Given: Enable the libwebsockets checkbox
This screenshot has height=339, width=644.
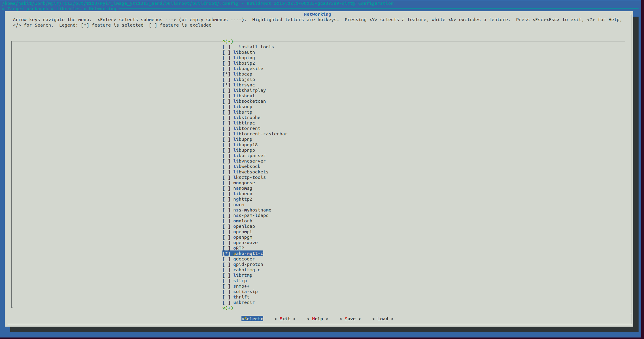Looking at the screenshot, I should pyautogui.click(x=226, y=172).
